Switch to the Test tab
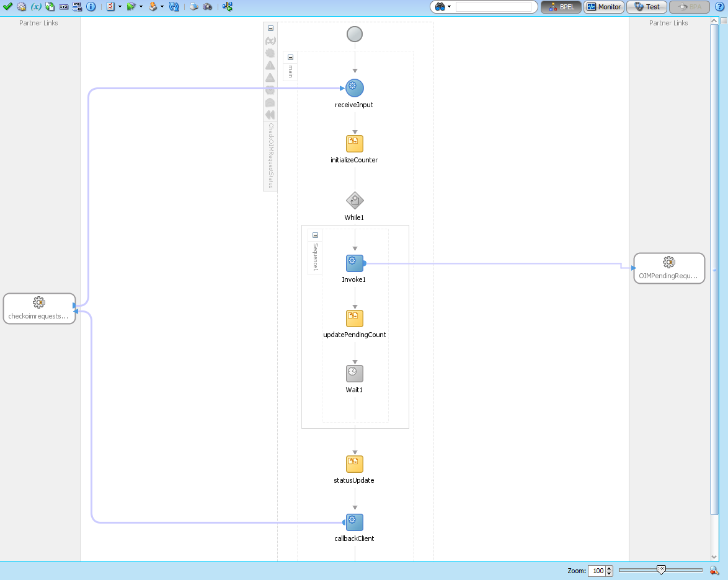 (x=646, y=7)
